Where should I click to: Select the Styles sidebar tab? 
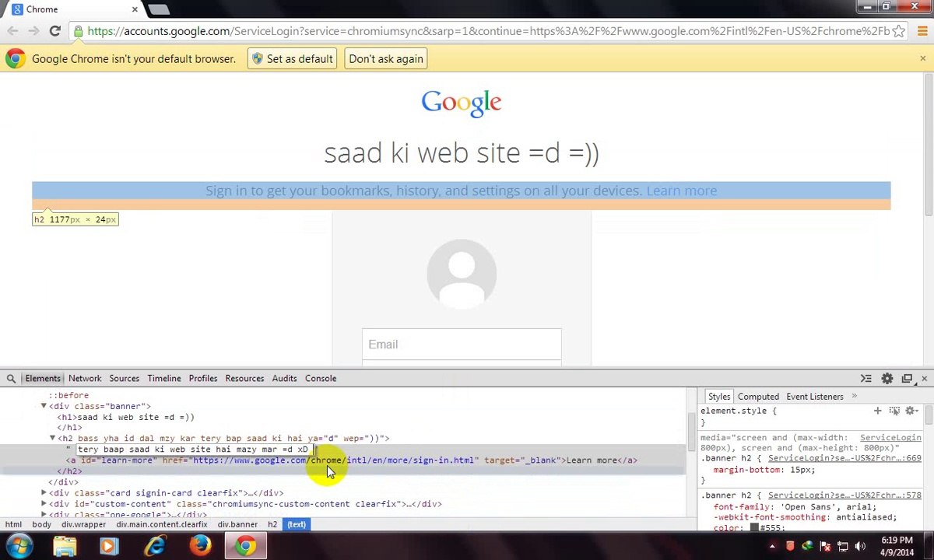[x=719, y=397]
